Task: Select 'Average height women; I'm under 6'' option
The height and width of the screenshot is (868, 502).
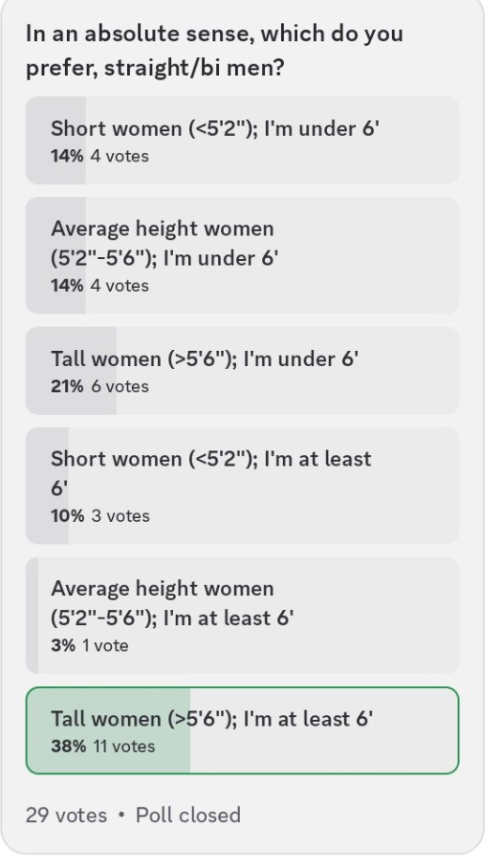Action: [242, 255]
